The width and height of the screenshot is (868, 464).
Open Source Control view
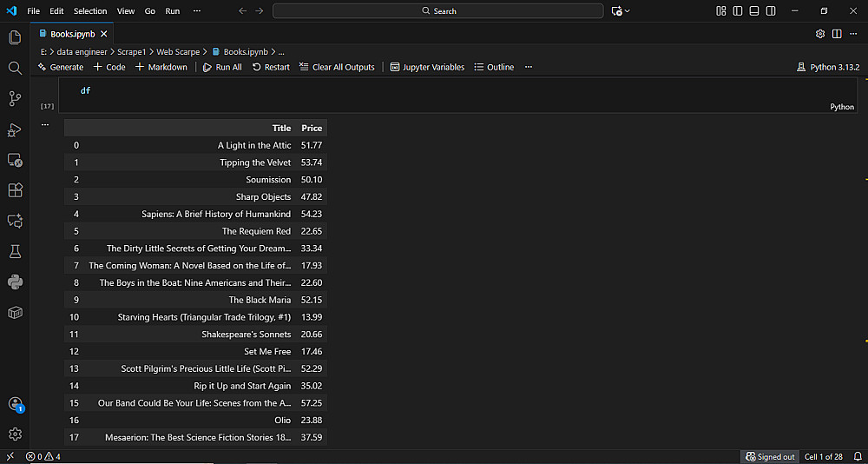(15, 99)
